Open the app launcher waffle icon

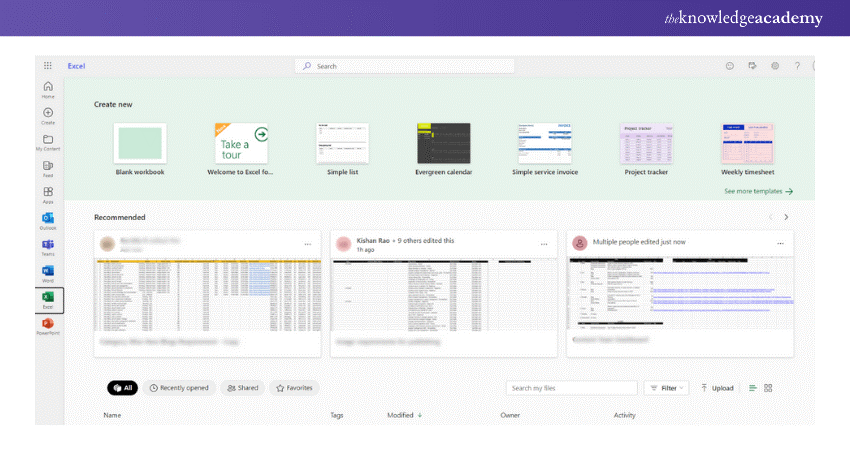[48, 66]
